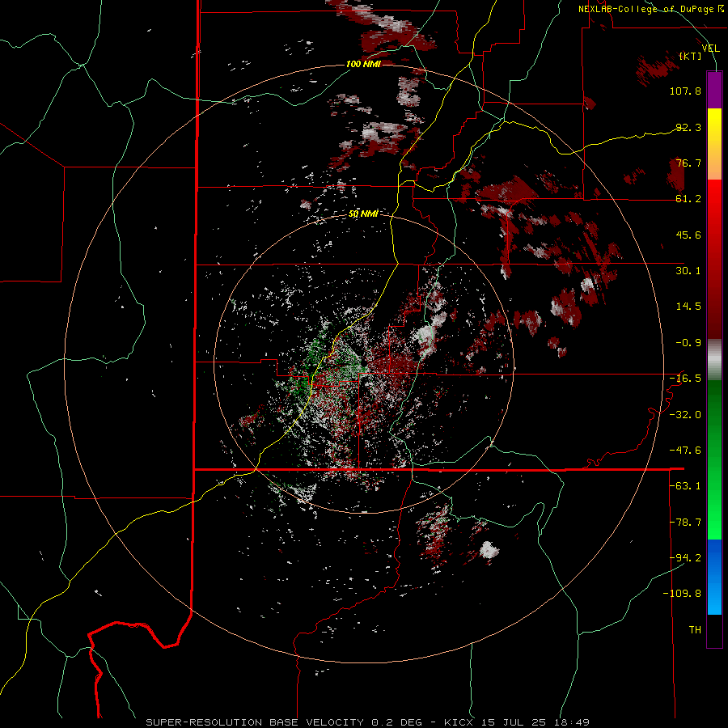This screenshot has height=728, width=728.
Task: Pick the gray segment of the velocity scale
Action: tap(714, 359)
